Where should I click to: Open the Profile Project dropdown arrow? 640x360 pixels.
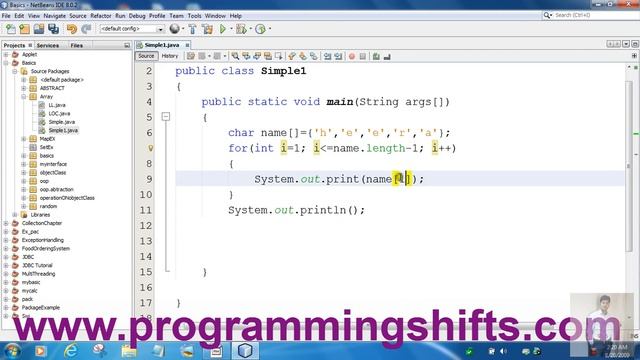(270, 29)
